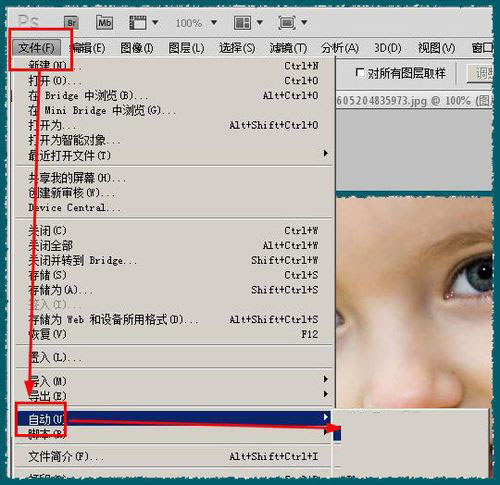The image size is (500, 485).
Task: Expand 导入(M) submenu
Action: coord(174,380)
